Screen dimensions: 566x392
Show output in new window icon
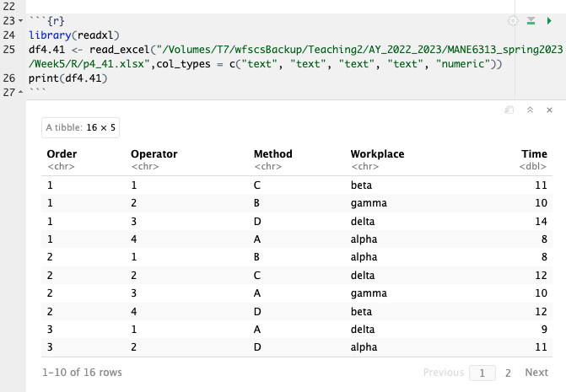(509, 110)
